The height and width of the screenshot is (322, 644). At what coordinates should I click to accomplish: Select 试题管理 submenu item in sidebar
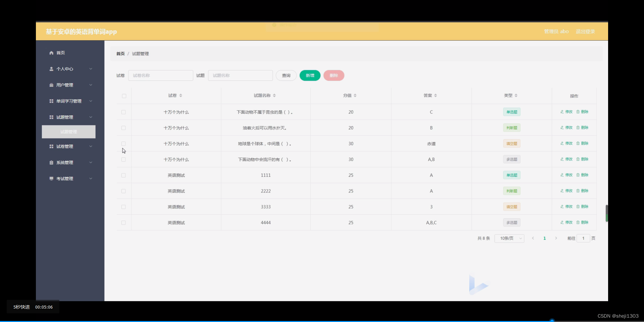tap(68, 131)
